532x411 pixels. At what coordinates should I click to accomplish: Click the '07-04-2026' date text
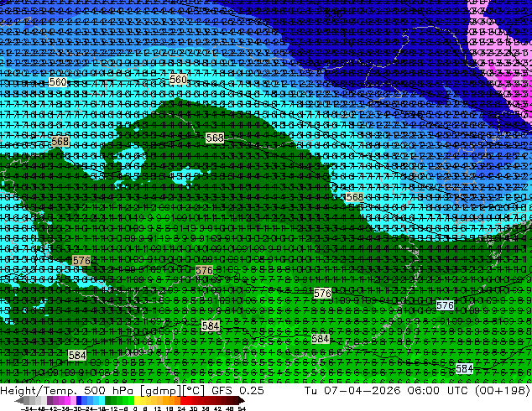[362, 391]
